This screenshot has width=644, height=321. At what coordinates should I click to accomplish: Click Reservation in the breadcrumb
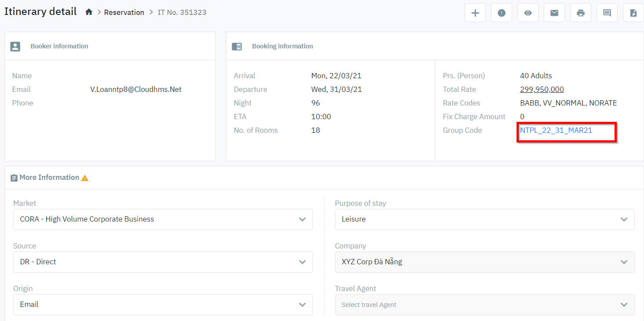click(124, 12)
